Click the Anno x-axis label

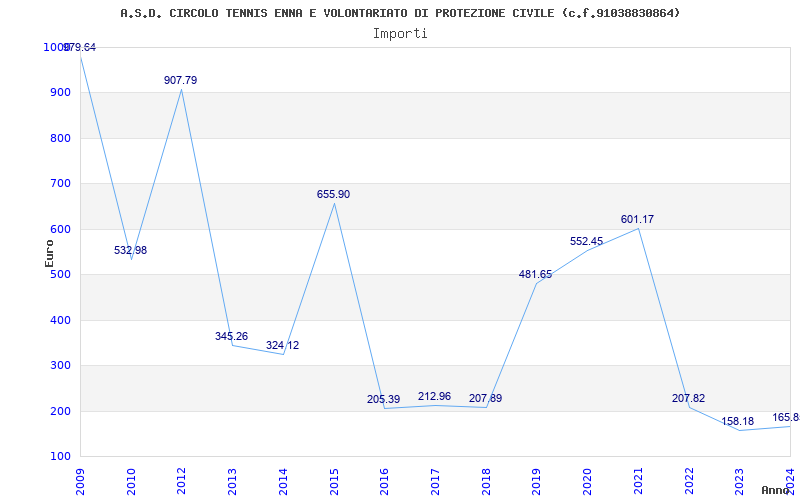[776, 490]
